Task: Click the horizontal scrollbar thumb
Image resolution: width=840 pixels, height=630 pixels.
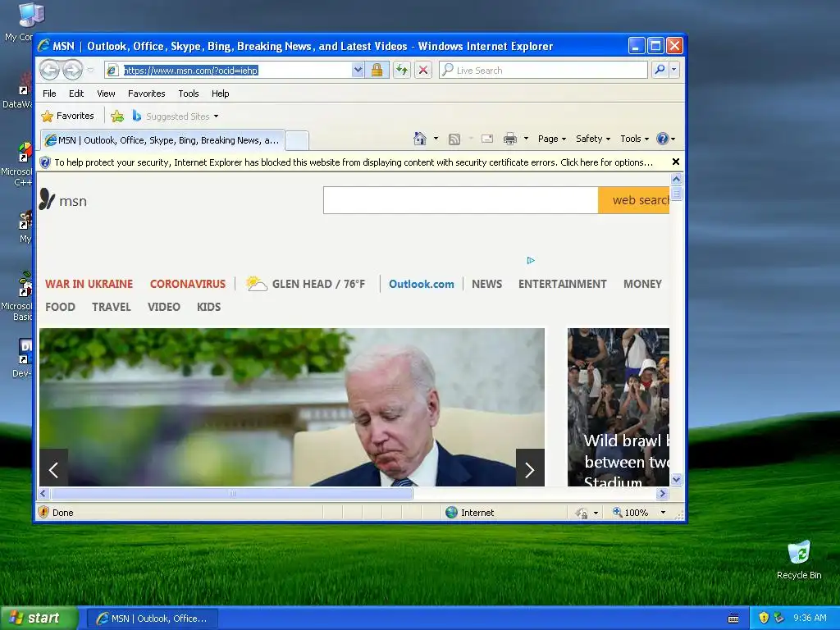Action: coord(231,493)
